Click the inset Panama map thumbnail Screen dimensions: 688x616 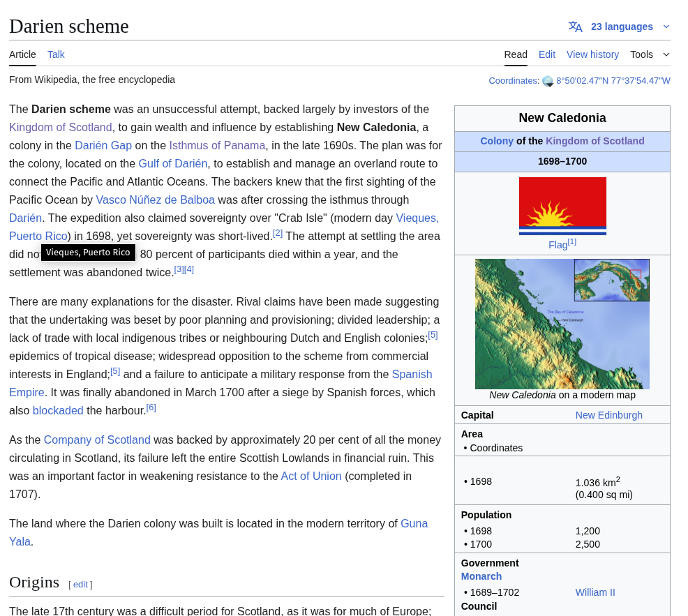pos(612,280)
